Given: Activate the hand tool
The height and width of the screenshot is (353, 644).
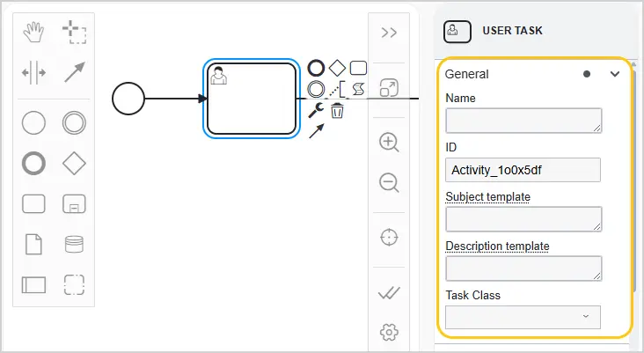Looking at the screenshot, I should point(33,33).
